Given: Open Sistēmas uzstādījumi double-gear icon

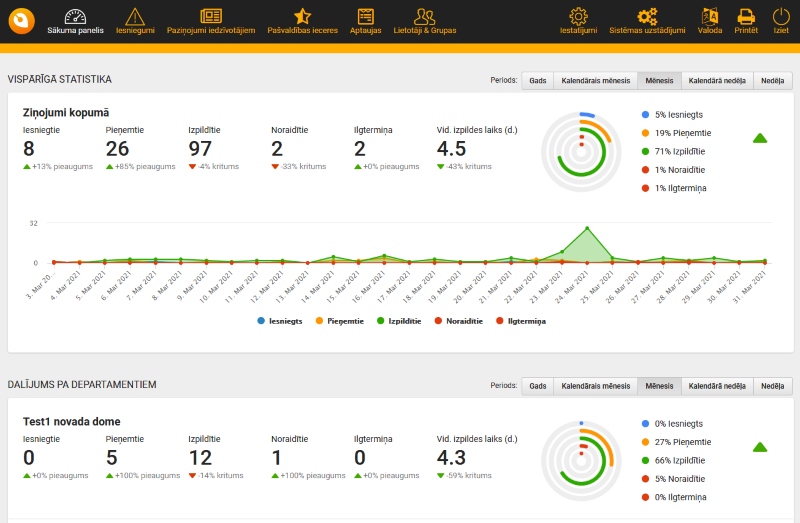Looking at the screenshot, I should [647, 16].
